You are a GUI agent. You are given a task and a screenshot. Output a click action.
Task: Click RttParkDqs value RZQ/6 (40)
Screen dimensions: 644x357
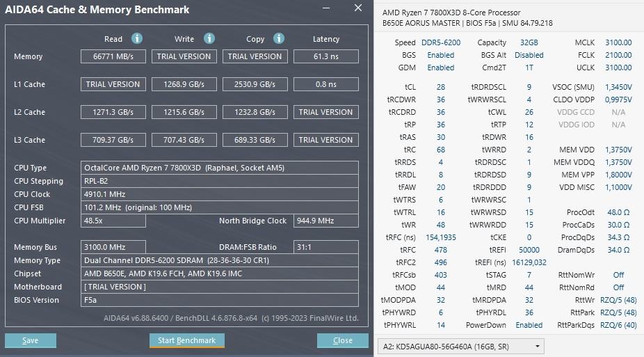pyautogui.click(x=618, y=325)
